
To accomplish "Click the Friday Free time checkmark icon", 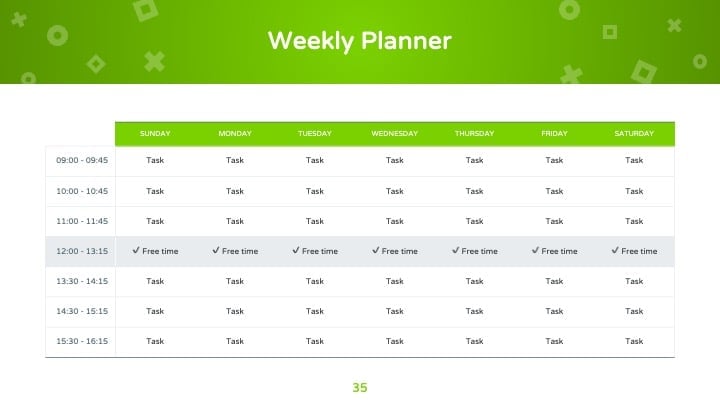I will coord(535,250).
